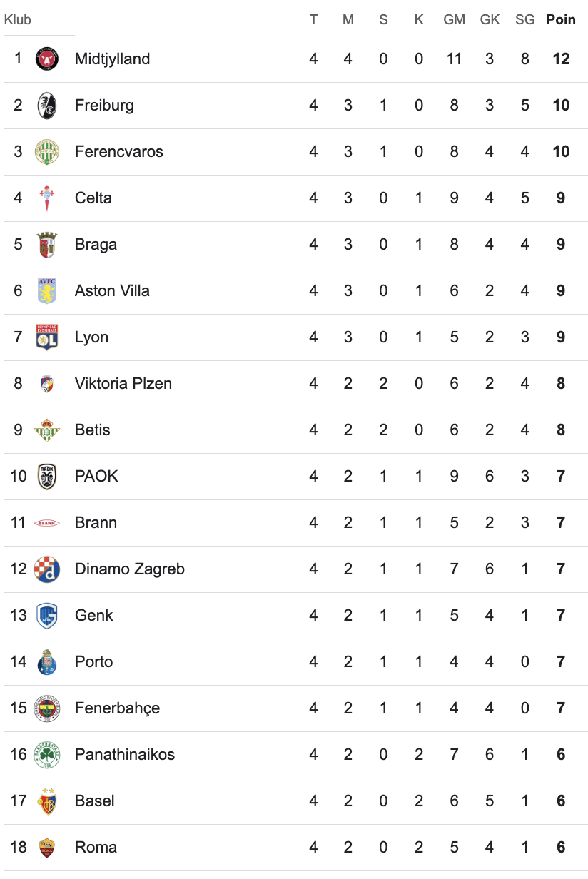588x879 pixels.
Task: Click the Braga club badge
Action: pyautogui.click(x=47, y=244)
